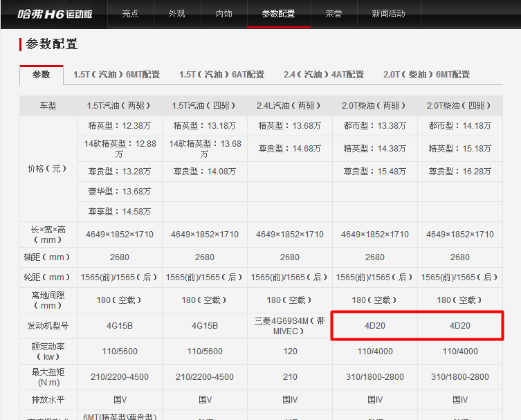Click the 轮距(mm) row label

(47, 277)
